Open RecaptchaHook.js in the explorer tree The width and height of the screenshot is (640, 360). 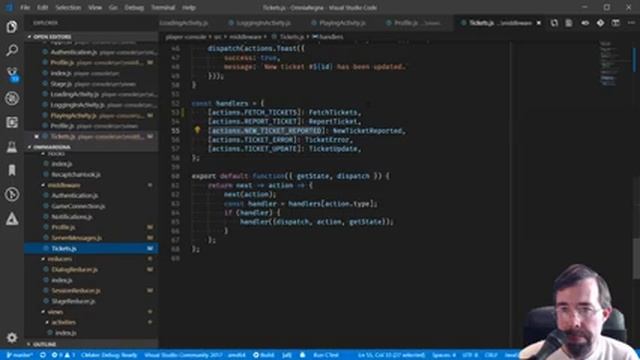76,174
